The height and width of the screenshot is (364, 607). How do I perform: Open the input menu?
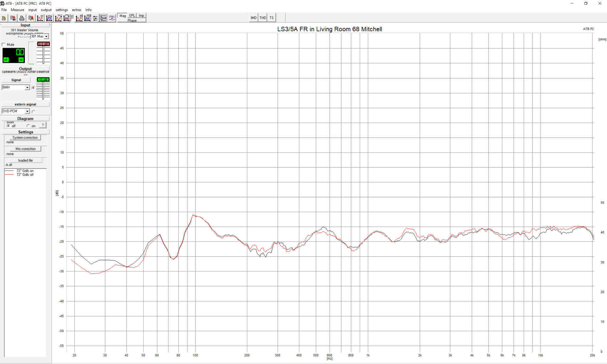33,10
